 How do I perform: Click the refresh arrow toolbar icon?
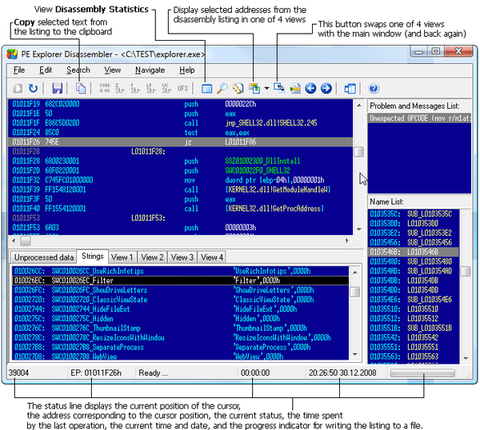pyautogui.click(x=33, y=89)
